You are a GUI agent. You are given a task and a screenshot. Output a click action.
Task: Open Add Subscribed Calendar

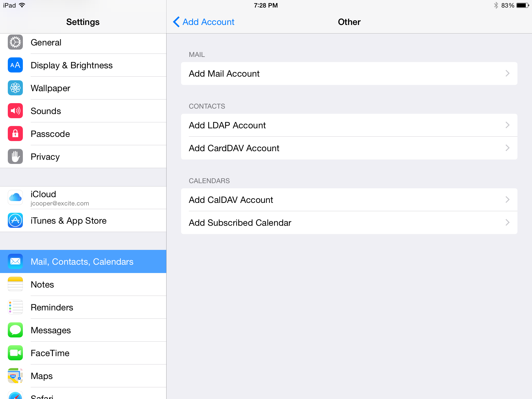click(349, 223)
